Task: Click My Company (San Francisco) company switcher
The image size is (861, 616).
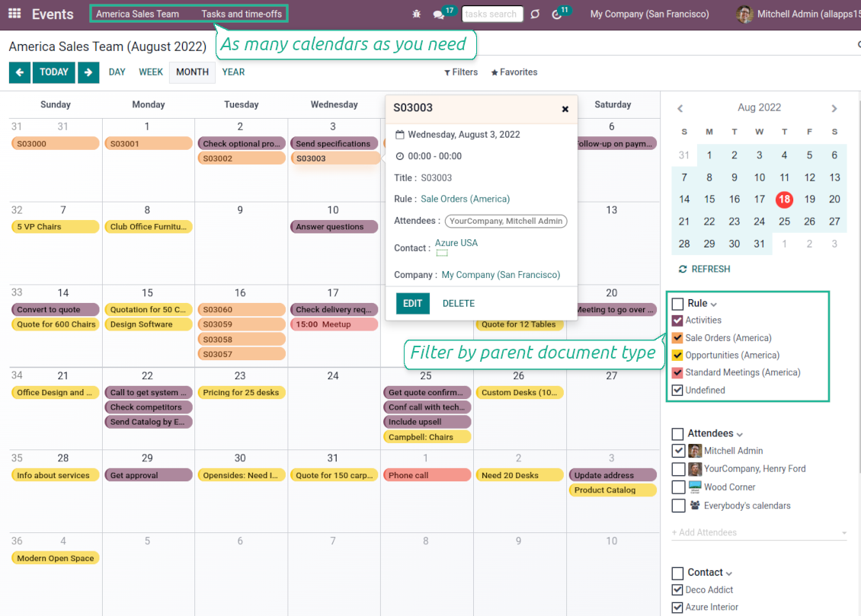Action: coord(649,14)
